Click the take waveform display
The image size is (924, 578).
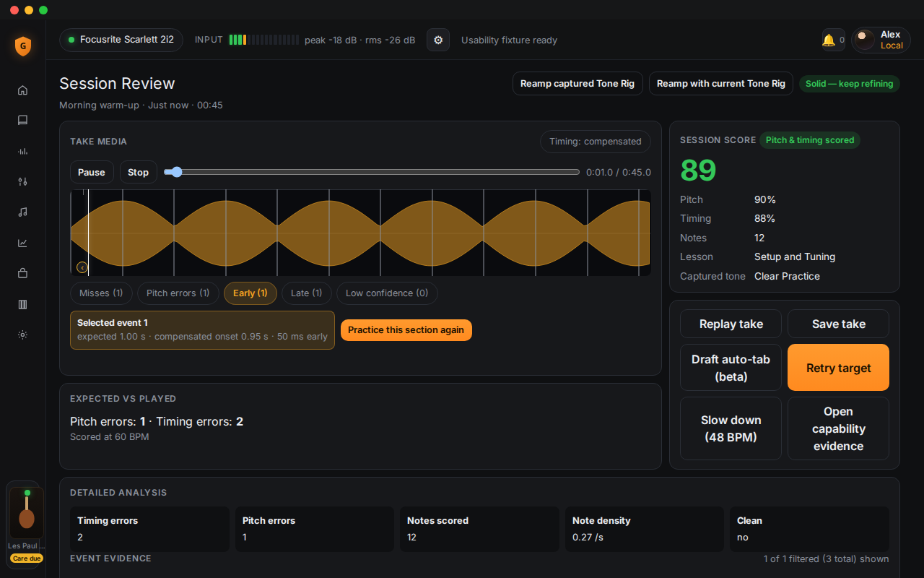360,233
